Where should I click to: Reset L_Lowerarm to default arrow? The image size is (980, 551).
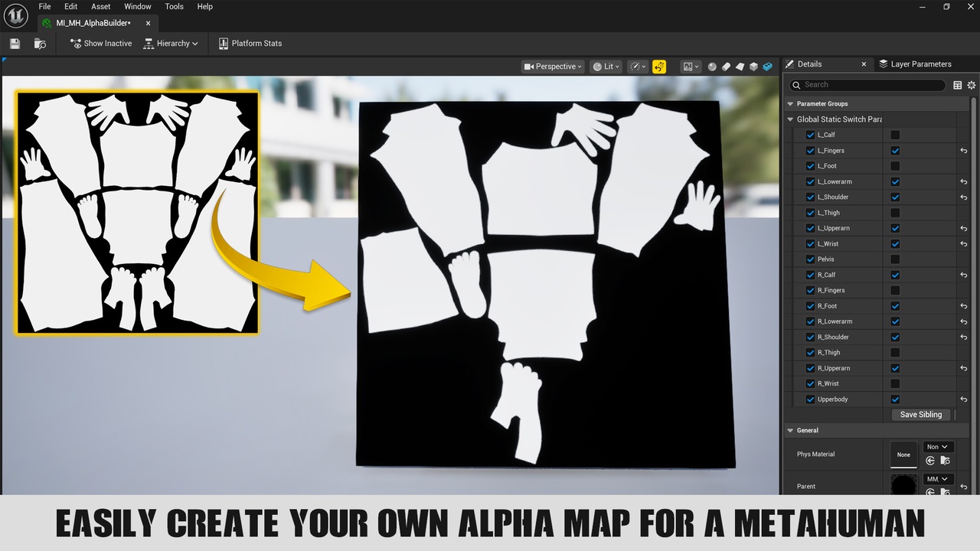tap(964, 182)
